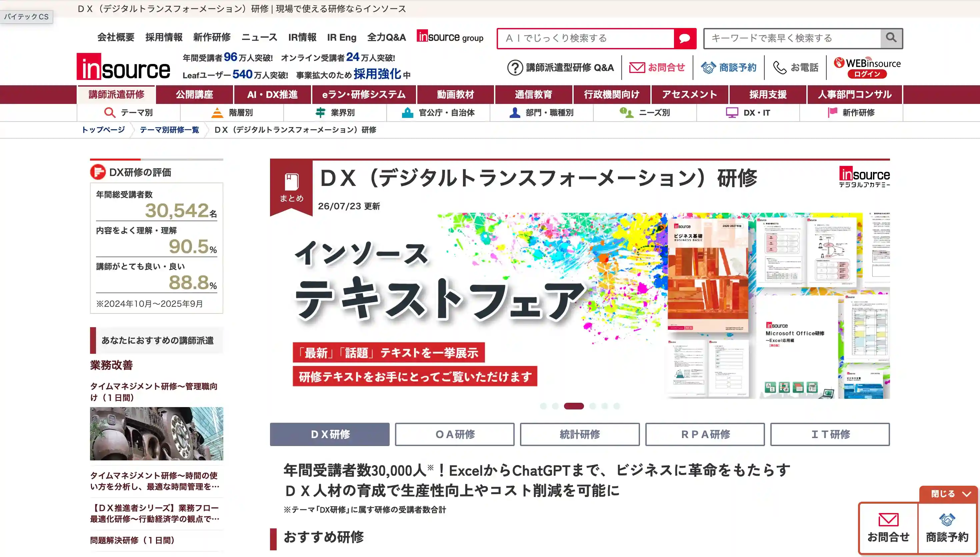Image resolution: width=980 pixels, height=557 pixels.
Task: Open タイムマネジメント研修～管理職向け link
Action: pyautogui.click(x=154, y=392)
